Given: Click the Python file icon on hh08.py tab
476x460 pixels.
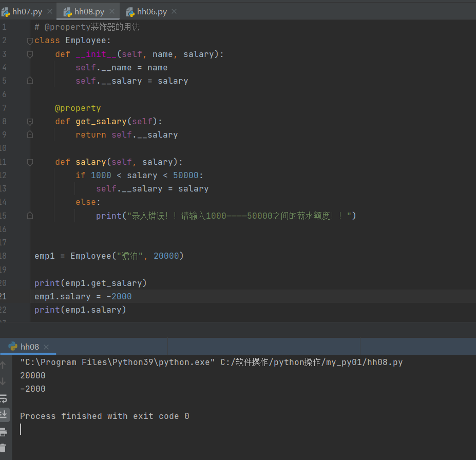Looking at the screenshot, I should coord(67,12).
